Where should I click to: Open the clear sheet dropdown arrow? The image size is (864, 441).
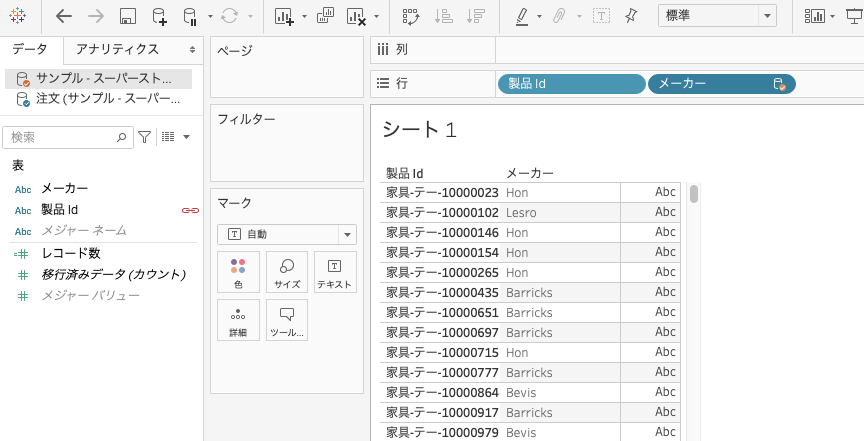click(x=376, y=17)
